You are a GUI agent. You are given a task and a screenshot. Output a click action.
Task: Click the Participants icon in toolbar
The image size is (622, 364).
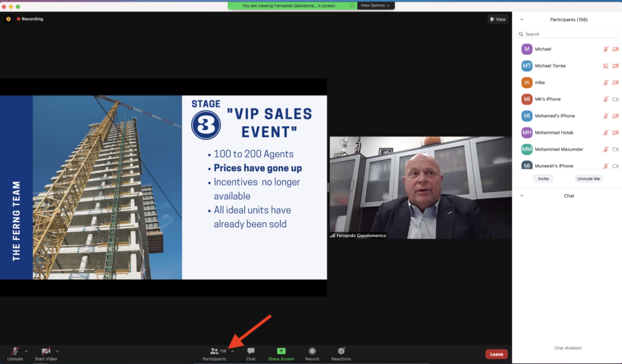coord(214,351)
